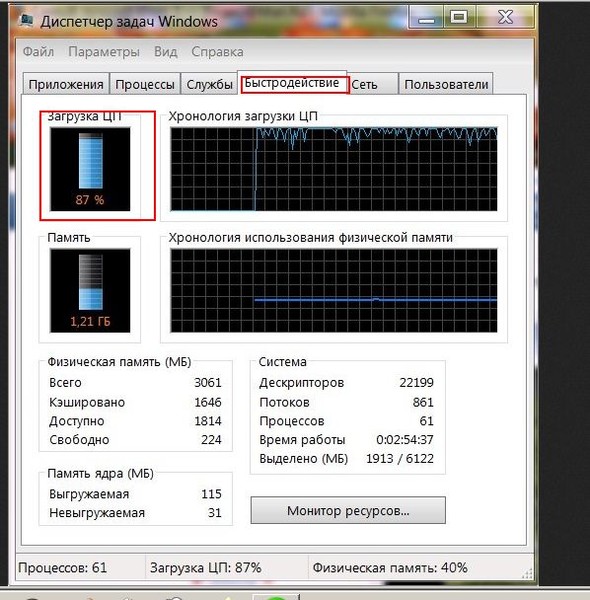Maximize the Task Manager window
590x600 pixels.
tap(459, 18)
